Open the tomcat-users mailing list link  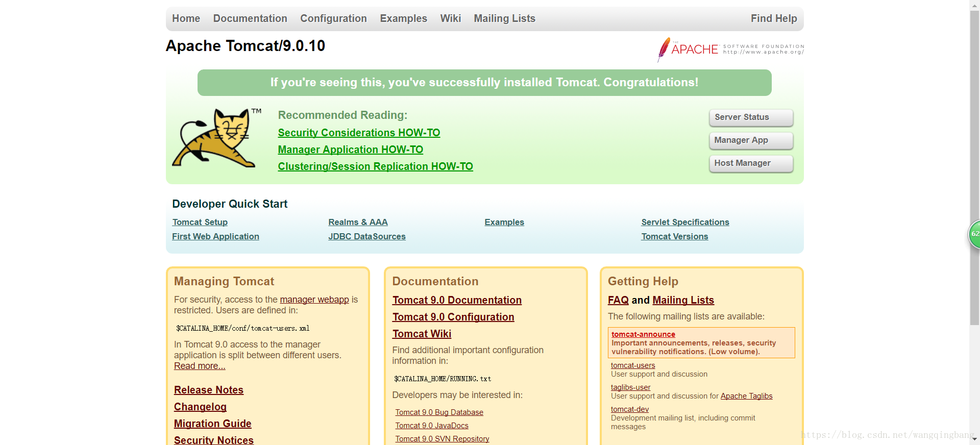point(633,365)
